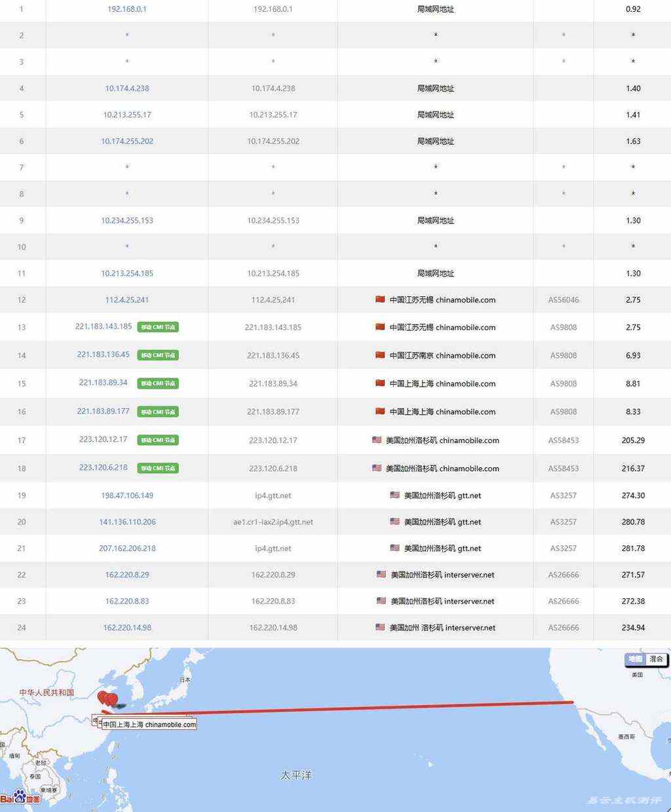The image size is (671, 812).
Task: Click the CMI node badge next to 221.183.89.177
Action: (x=158, y=412)
